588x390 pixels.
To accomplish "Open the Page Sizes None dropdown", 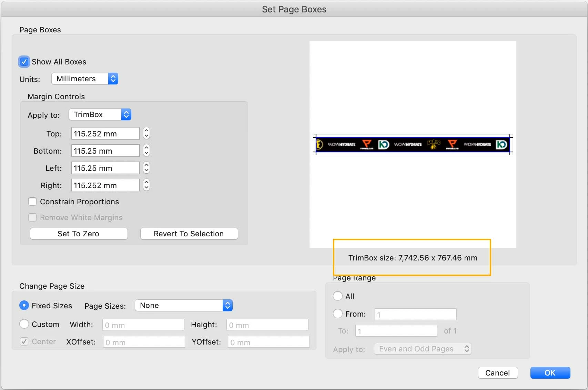I will click(184, 305).
